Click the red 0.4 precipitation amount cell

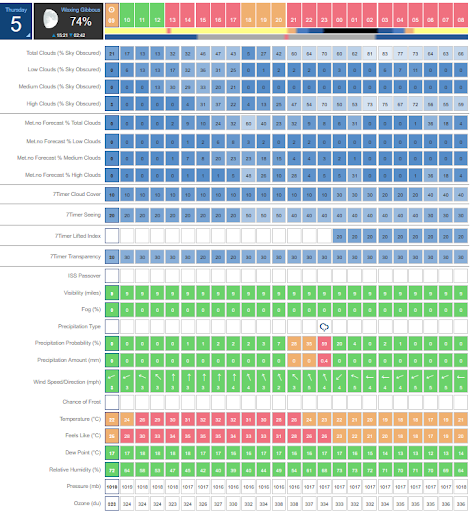coord(324,361)
